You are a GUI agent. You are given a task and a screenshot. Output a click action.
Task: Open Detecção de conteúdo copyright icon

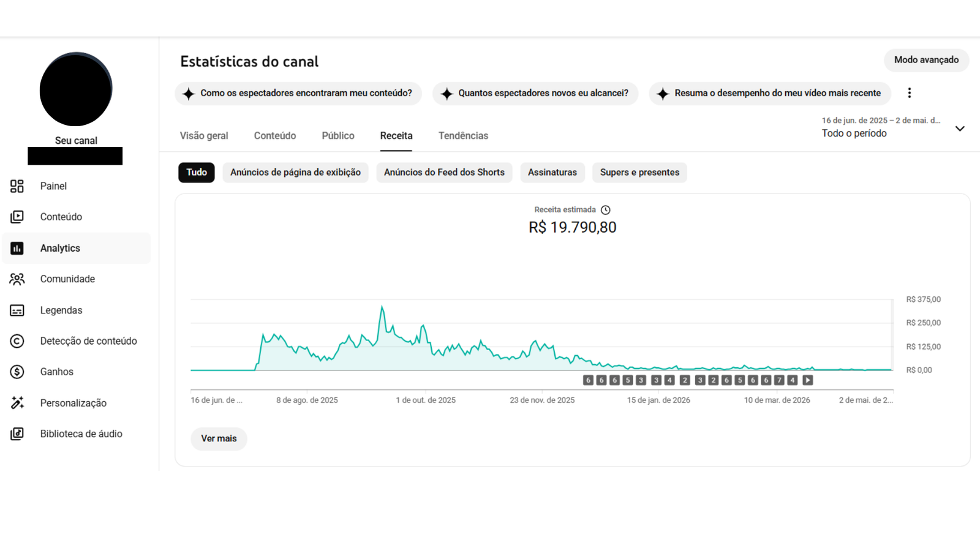pos(17,341)
